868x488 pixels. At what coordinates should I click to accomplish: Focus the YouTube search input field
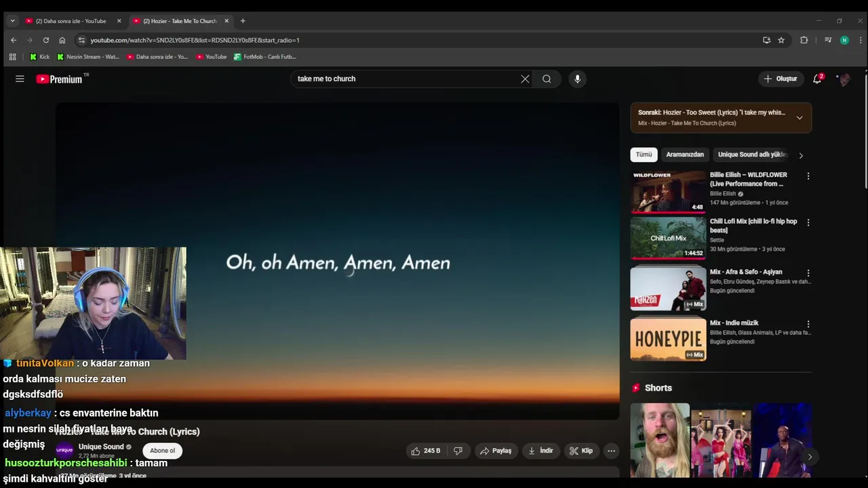pos(406,79)
